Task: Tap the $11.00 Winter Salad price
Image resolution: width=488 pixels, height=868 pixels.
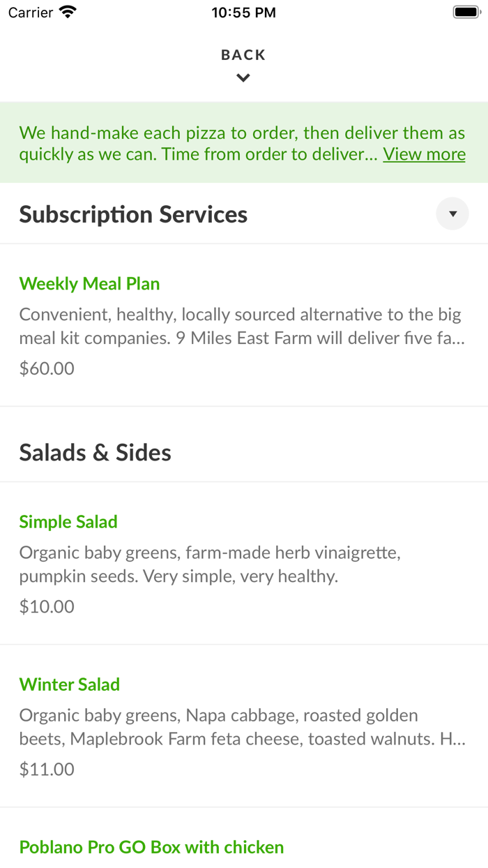Action: coord(47,769)
